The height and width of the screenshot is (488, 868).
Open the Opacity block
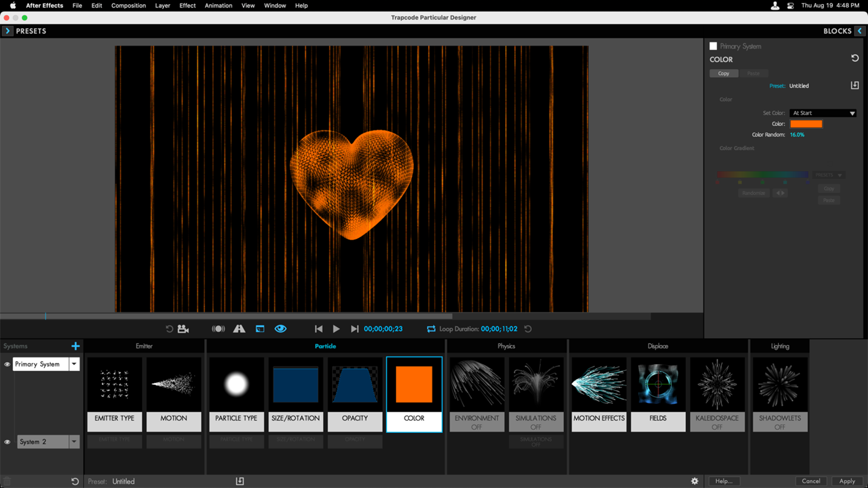pyautogui.click(x=354, y=395)
